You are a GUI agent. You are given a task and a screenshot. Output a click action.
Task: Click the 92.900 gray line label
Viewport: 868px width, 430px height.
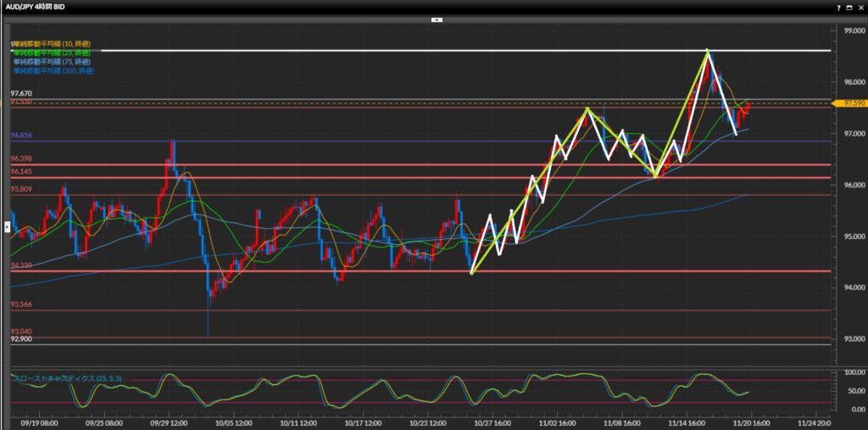[x=21, y=339]
